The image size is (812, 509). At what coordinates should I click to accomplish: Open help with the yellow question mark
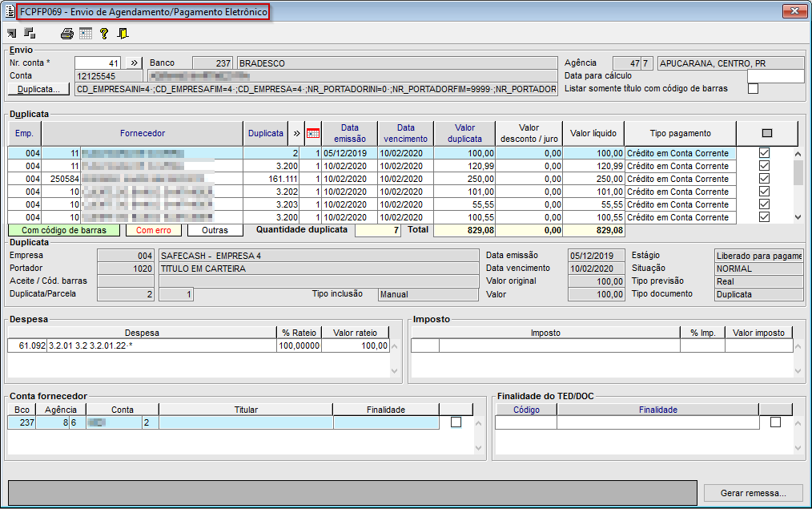pos(104,34)
